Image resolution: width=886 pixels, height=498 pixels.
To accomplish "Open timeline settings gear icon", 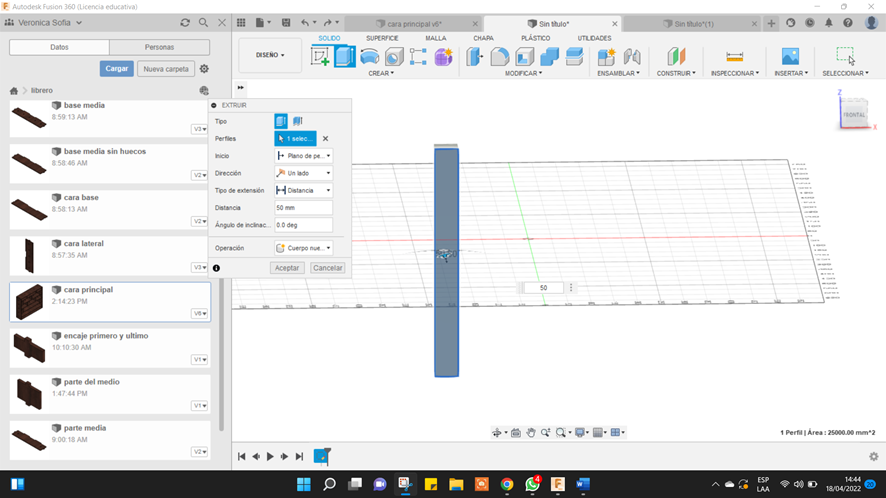I will [x=874, y=456].
